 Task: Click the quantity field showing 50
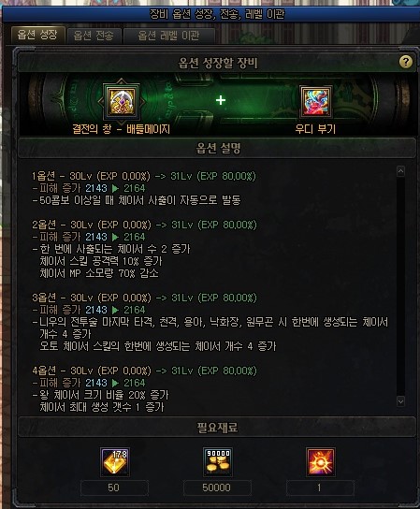[114, 487]
